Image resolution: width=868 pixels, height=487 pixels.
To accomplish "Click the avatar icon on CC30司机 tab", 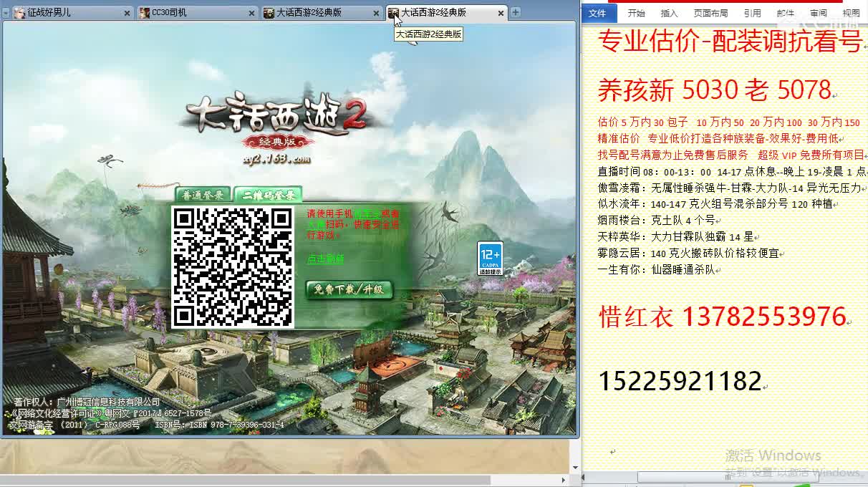I will 145,13.
